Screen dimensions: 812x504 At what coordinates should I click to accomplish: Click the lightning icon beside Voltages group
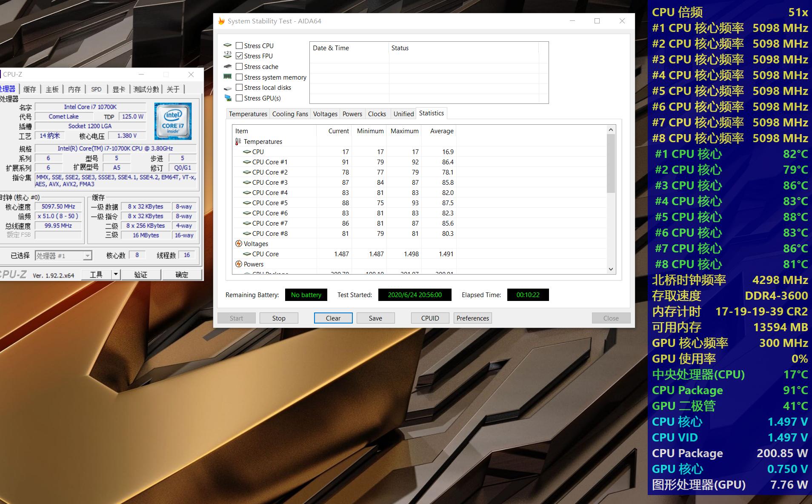pos(239,243)
